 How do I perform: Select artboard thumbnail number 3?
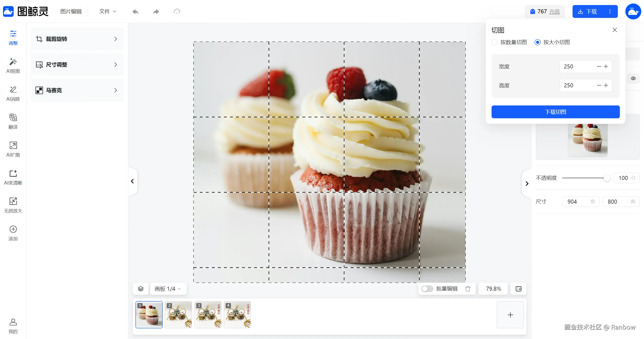(208, 315)
